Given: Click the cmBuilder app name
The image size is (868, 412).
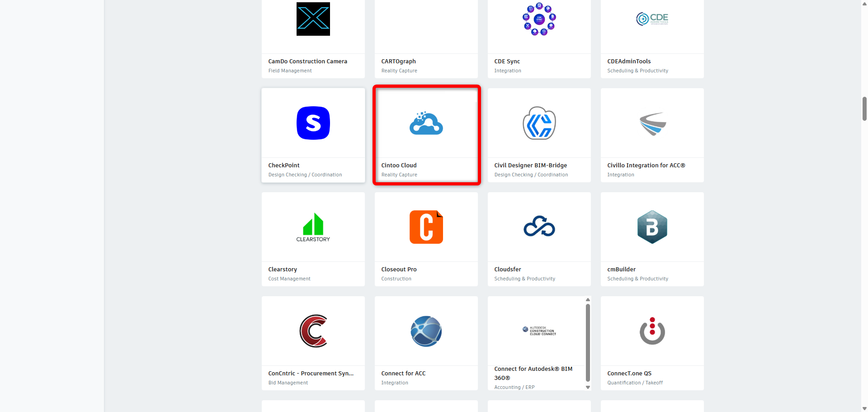Looking at the screenshot, I should point(622,270).
